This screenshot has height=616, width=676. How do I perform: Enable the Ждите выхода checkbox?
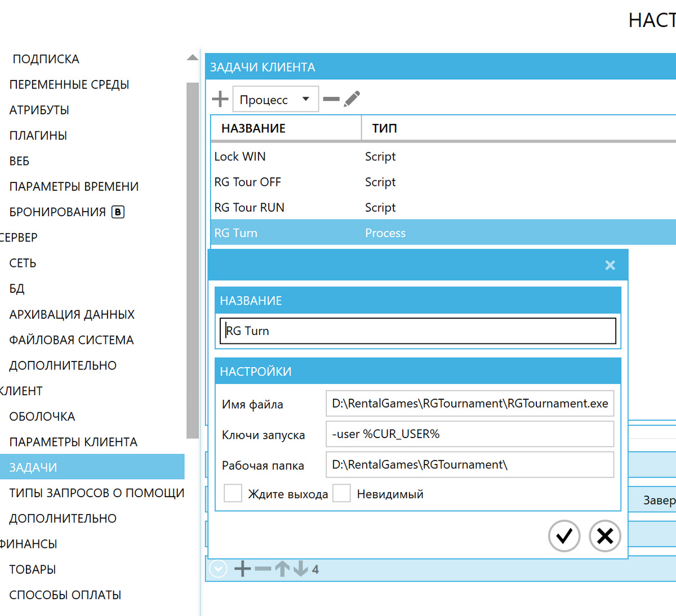point(233,494)
